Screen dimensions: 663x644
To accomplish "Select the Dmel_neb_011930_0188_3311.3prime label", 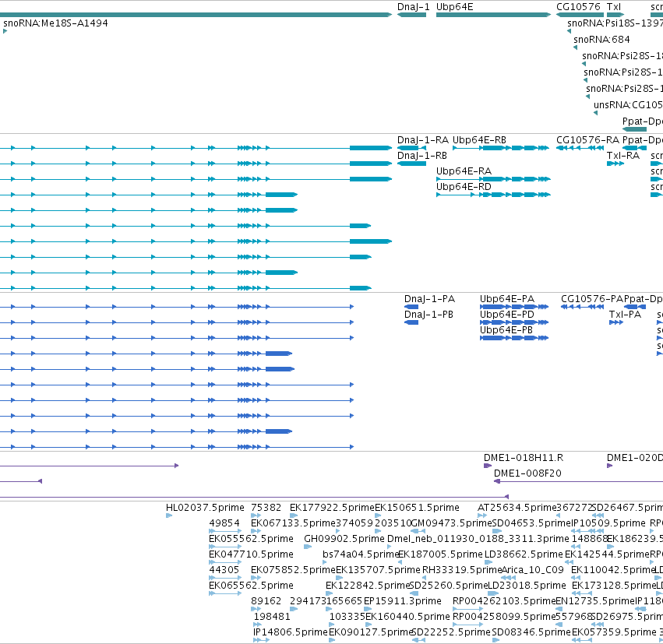I will pyautogui.click(x=478, y=539).
